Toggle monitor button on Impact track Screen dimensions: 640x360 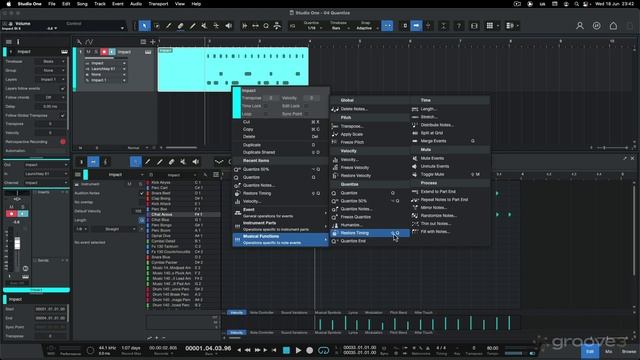pos(112,52)
